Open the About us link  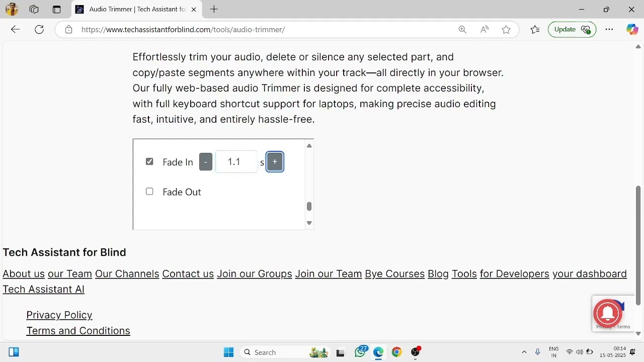[x=24, y=274]
